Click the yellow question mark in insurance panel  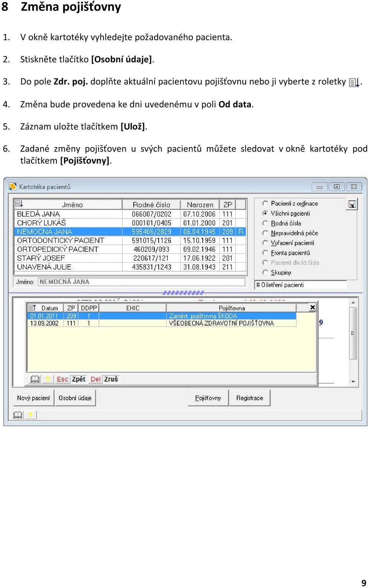(x=48, y=379)
